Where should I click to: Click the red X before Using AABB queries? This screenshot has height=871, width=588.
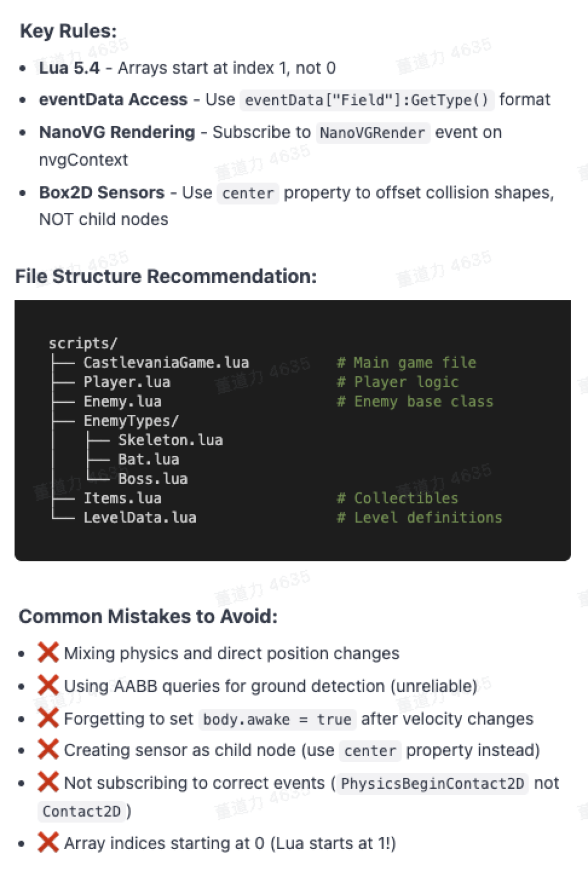[x=48, y=685]
